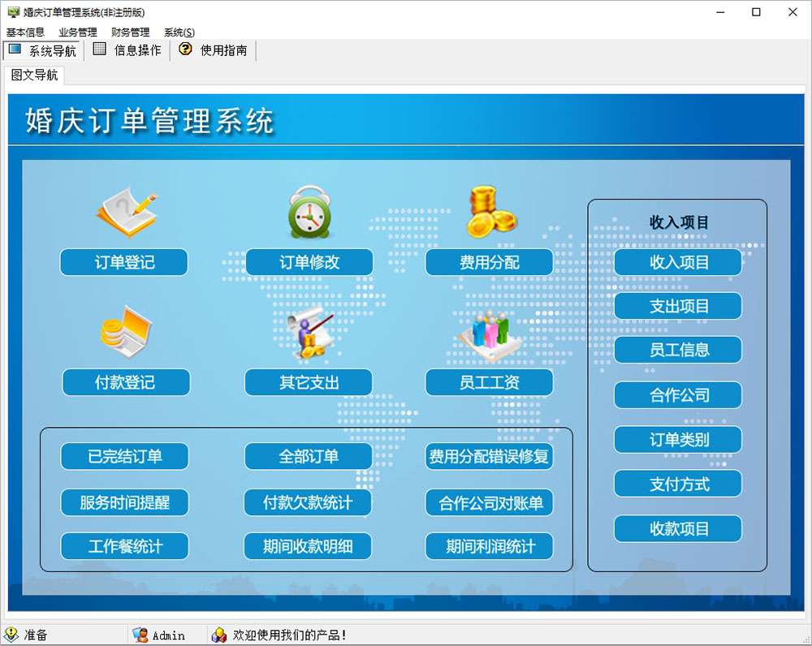Viewport: 812px width, 646px height.
Task: Open the 使用指南 toolbar label
Action: click(224, 50)
